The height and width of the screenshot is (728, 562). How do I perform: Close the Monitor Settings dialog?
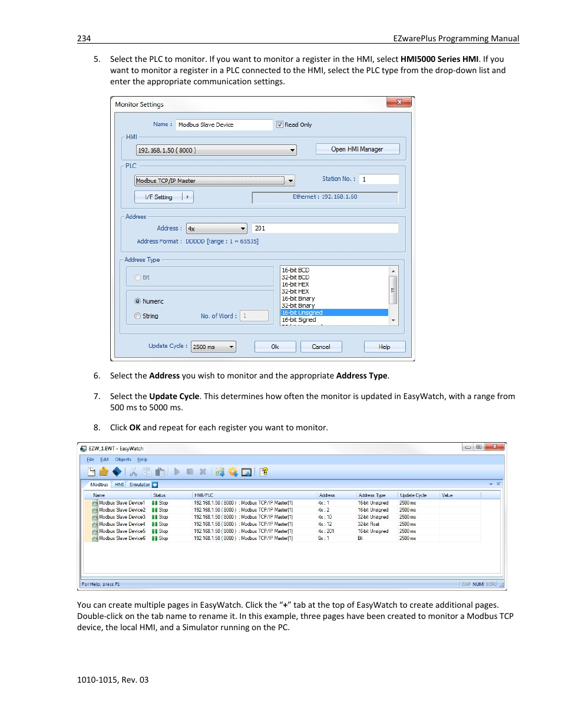click(x=399, y=102)
